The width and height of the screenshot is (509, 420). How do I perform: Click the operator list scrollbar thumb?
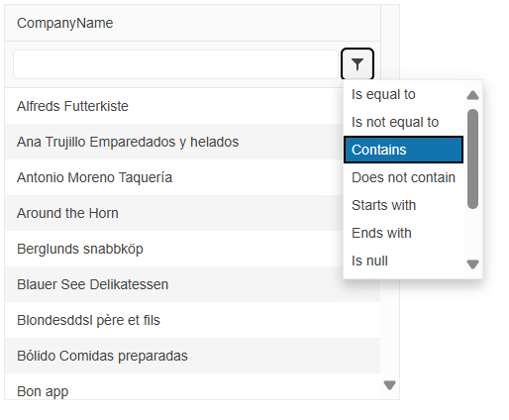(x=472, y=158)
